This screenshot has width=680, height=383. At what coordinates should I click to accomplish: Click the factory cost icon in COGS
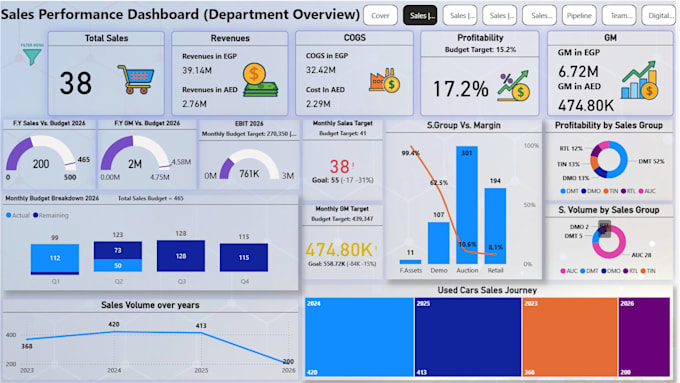tap(385, 80)
